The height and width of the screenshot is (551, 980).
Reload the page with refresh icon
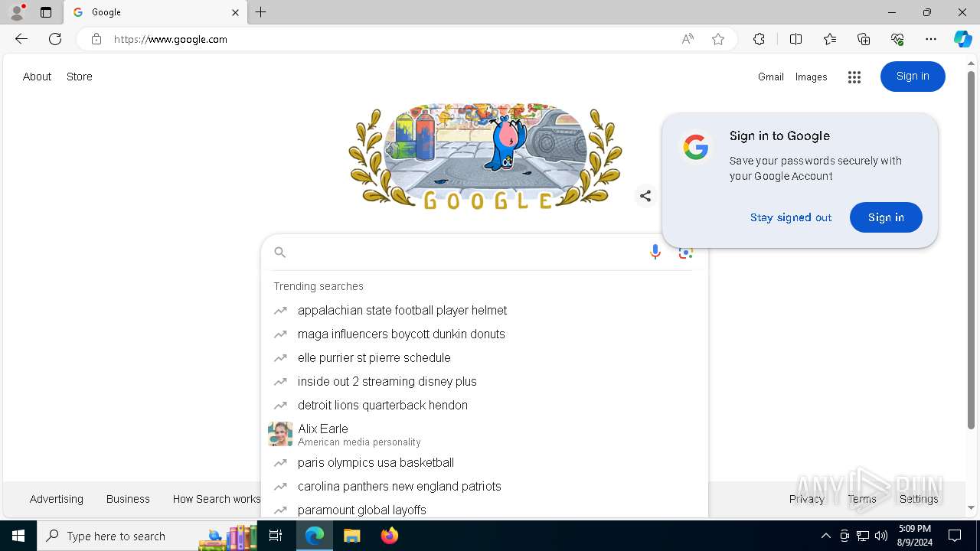[x=55, y=39]
